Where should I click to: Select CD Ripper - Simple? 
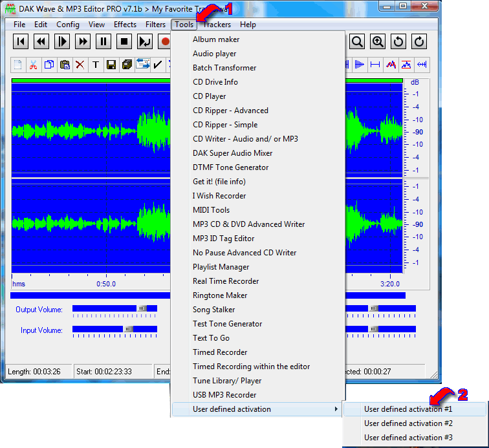pyautogui.click(x=259, y=125)
